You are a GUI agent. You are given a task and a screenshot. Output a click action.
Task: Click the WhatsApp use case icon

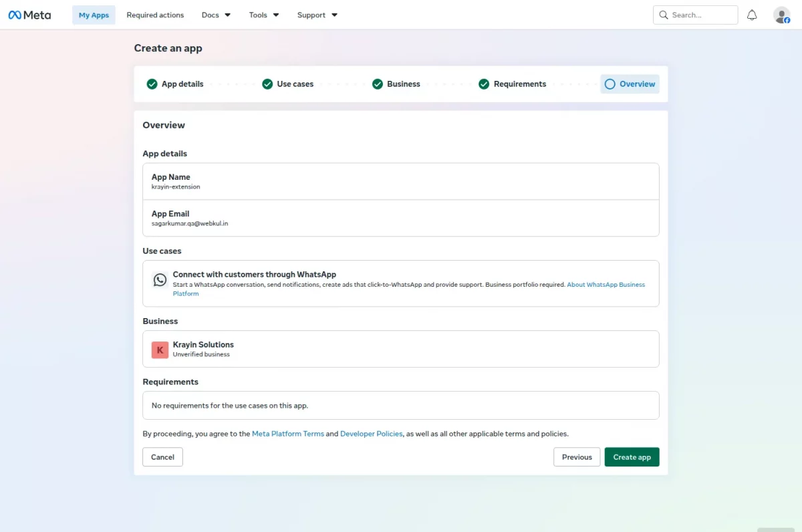click(x=160, y=280)
